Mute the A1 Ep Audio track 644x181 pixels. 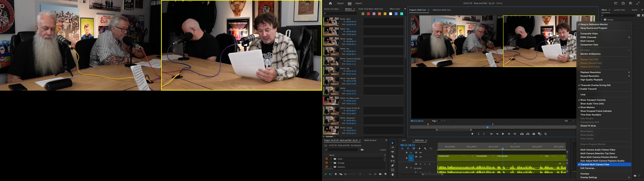(420, 164)
